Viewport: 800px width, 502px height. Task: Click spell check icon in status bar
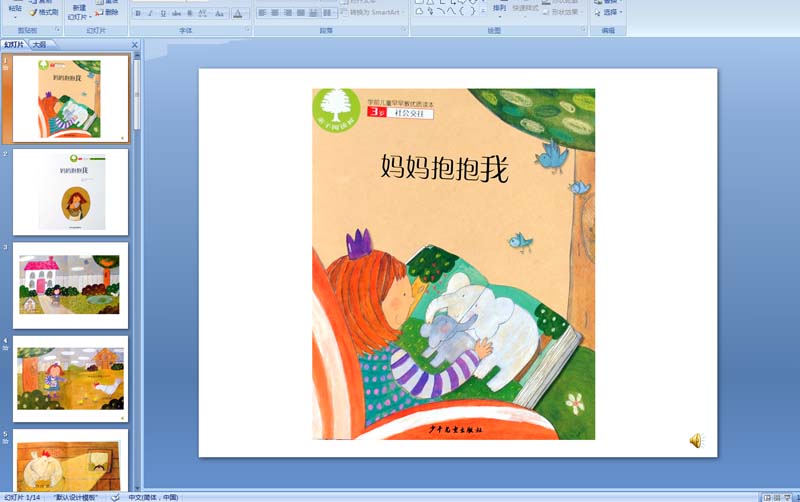[115, 497]
